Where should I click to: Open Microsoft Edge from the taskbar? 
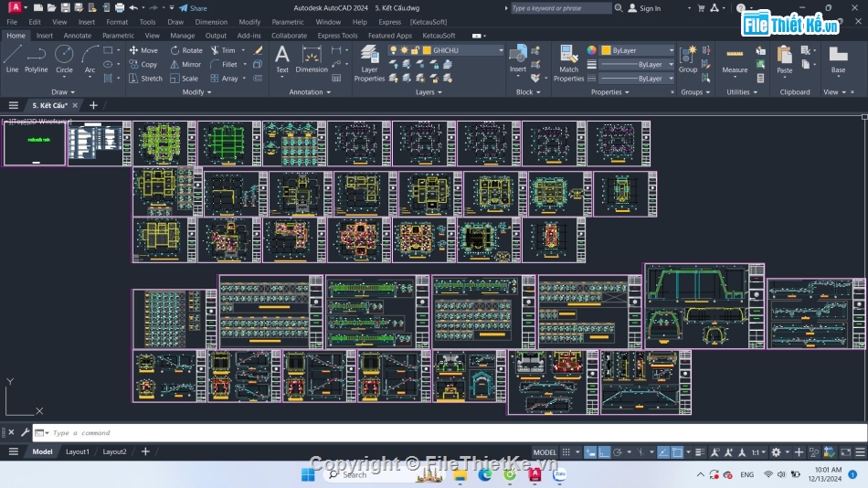(x=485, y=474)
